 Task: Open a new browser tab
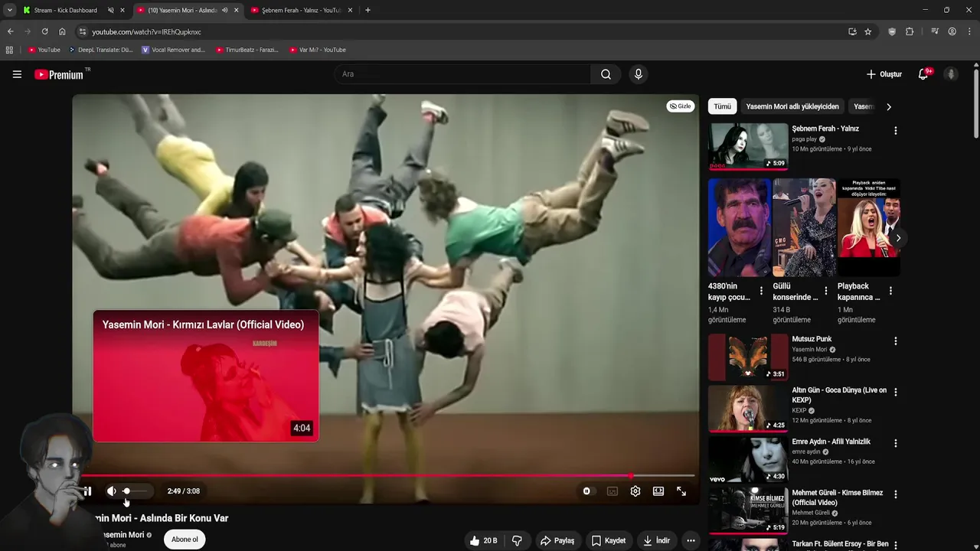(x=367, y=10)
